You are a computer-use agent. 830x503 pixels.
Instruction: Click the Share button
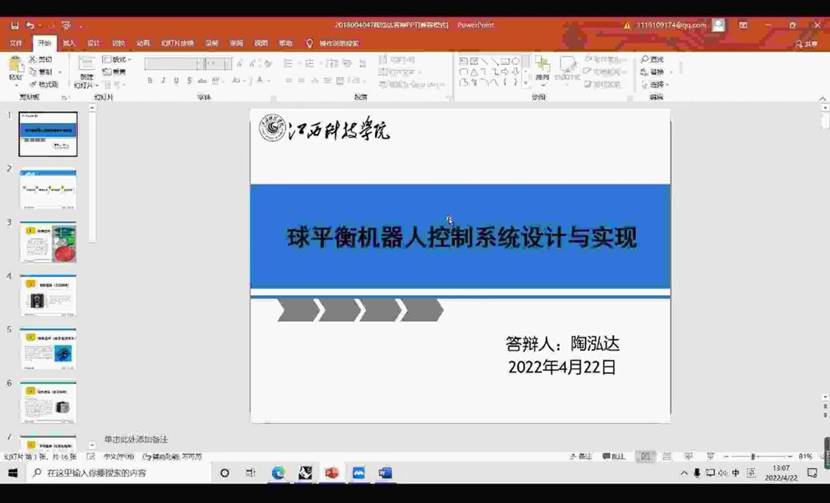point(806,43)
